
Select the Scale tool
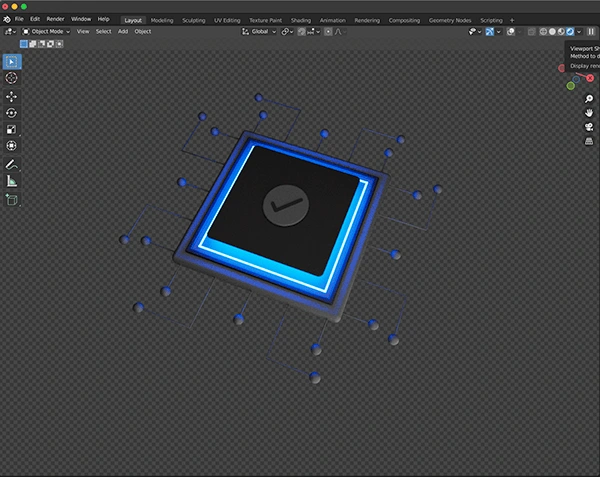coord(11,129)
